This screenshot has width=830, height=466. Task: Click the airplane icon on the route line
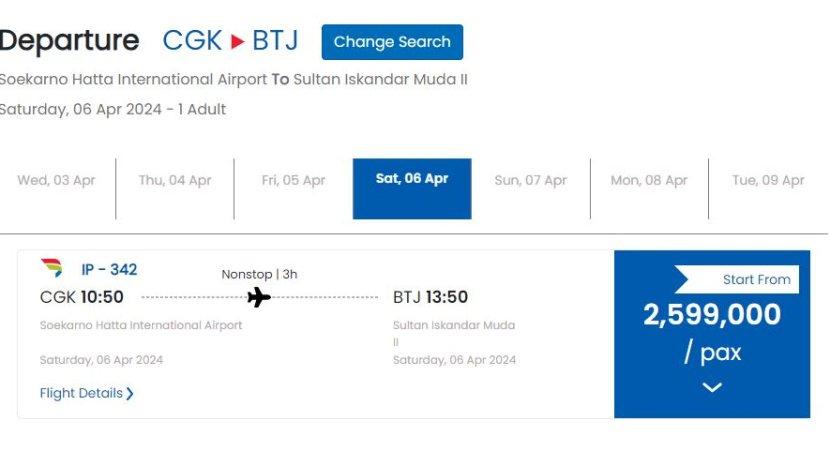(x=259, y=297)
